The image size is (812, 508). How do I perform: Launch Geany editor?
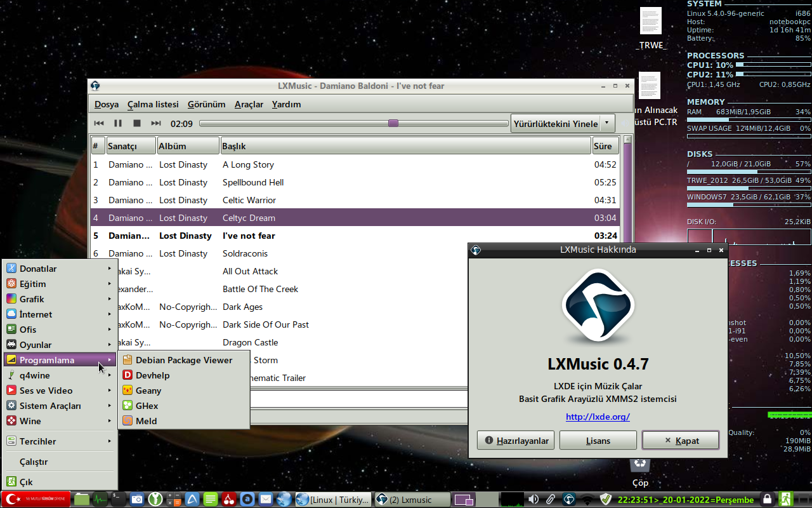(x=185, y=391)
